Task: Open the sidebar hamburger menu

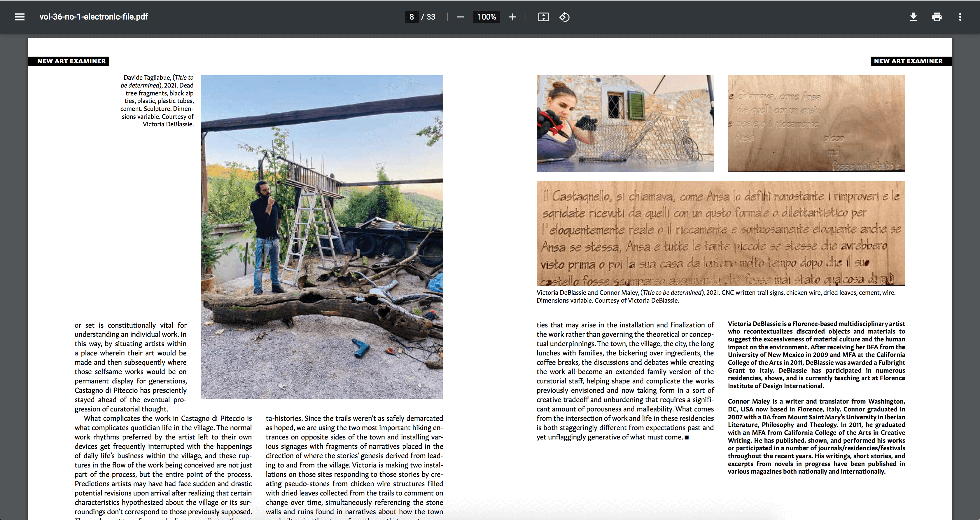Action: [x=20, y=17]
